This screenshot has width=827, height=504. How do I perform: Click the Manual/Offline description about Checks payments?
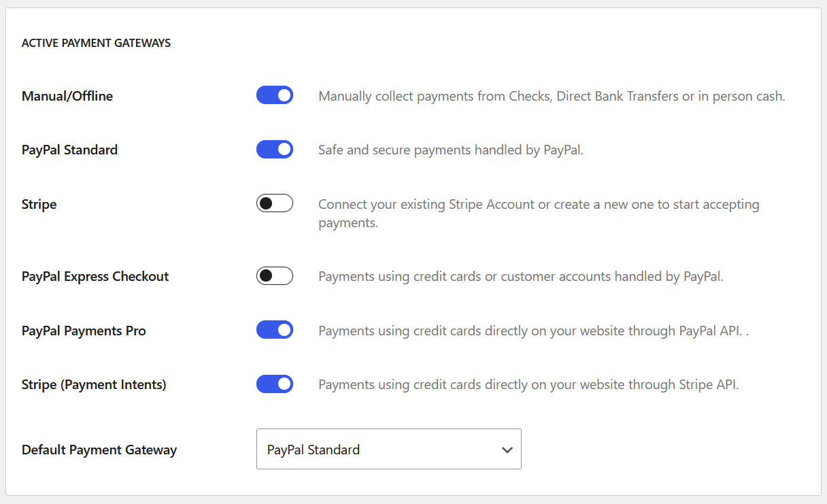pyautogui.click(x=552, y=96)
